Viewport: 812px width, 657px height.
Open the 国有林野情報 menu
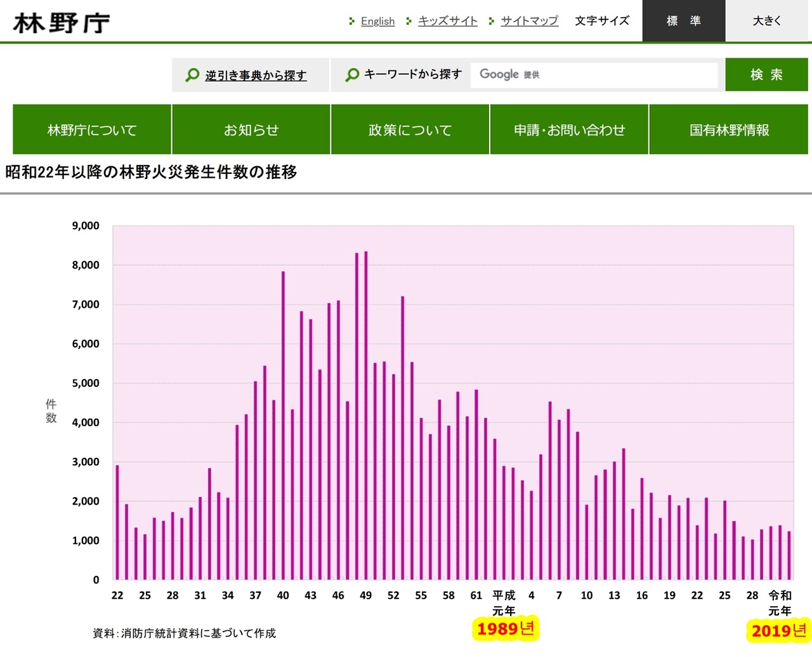729,129
